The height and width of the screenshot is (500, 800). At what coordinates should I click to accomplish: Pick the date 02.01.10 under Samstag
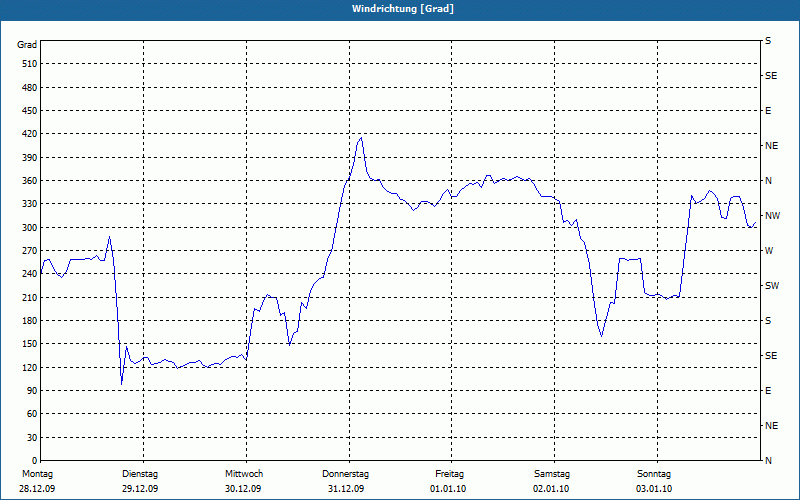tap(551, 489)
